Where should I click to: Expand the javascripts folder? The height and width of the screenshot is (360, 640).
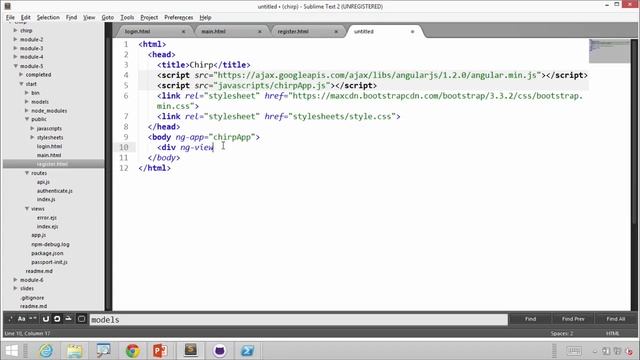33,128
